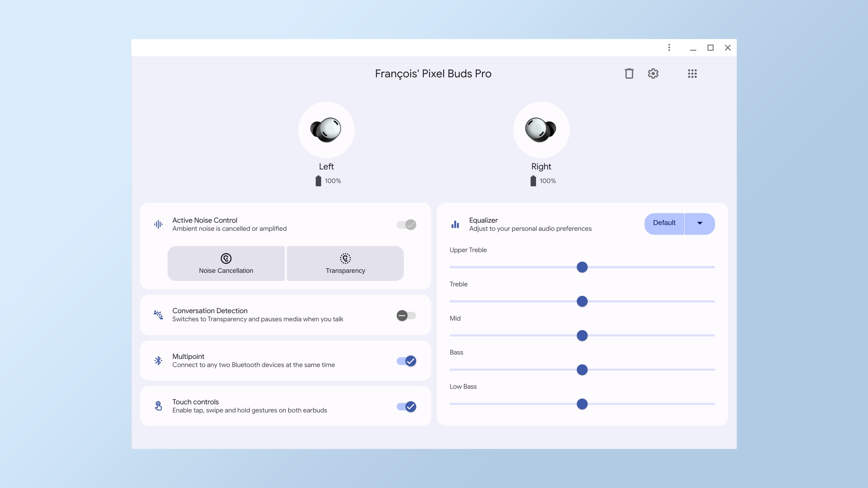Screen dimensions: 868x488
Task: Toggle Multipoint connection off
Action: (406, 361)
